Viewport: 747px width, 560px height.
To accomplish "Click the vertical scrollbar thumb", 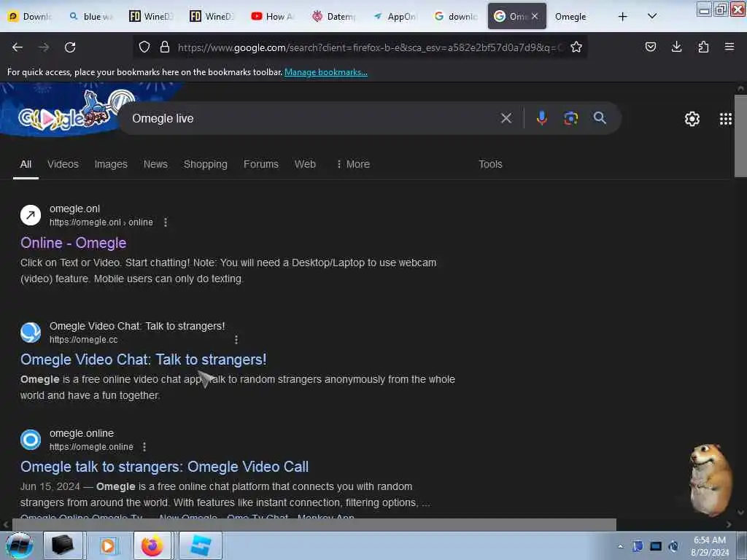I will [741, 136].
